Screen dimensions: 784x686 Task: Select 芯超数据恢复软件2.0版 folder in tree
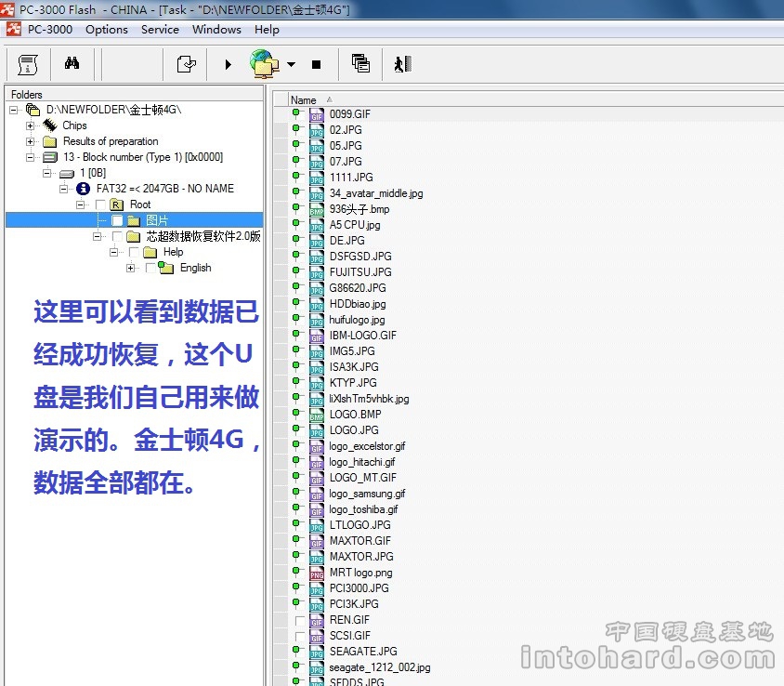click(203, 236)
